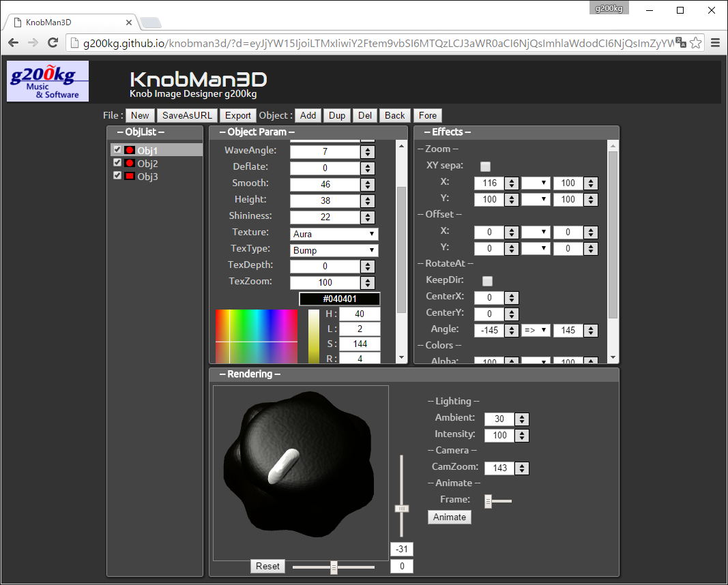Click the red circle icon of Obj2
The image size is (728, 585).
point(130,164)
